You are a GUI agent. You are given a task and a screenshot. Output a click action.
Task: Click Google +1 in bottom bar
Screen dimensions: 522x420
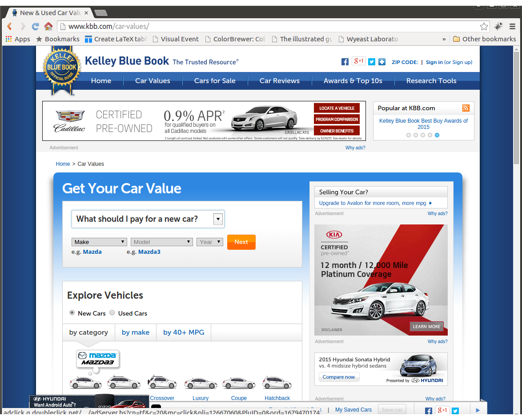pos(442,410)
